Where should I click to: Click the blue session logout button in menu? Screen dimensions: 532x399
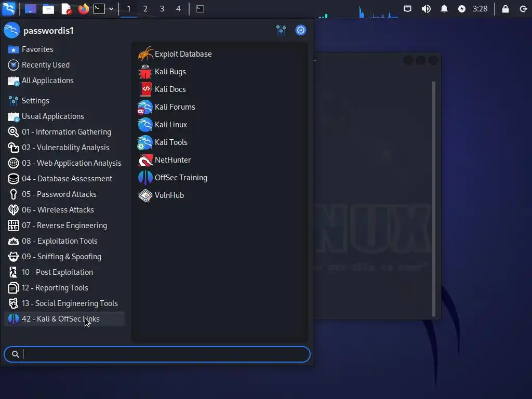[x=301, y=30]
